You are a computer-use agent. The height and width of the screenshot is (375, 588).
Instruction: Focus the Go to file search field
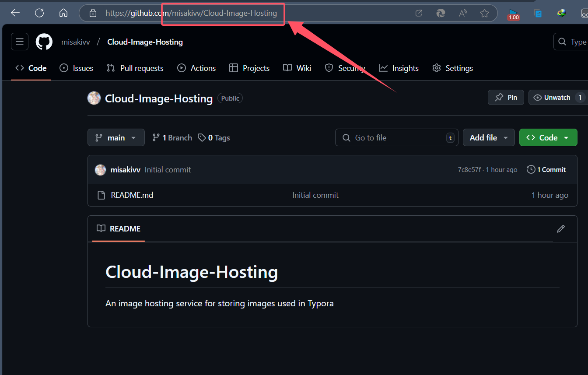click(397, 137)
